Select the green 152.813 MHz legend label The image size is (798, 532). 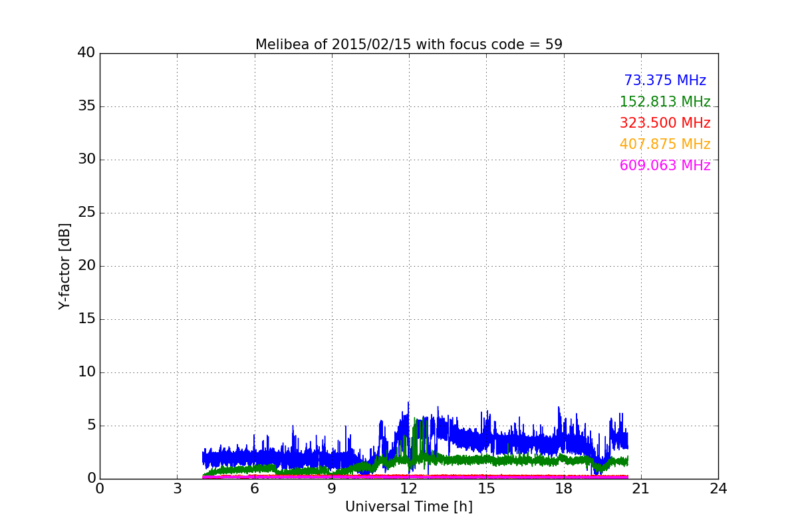(x=664, y=102)
